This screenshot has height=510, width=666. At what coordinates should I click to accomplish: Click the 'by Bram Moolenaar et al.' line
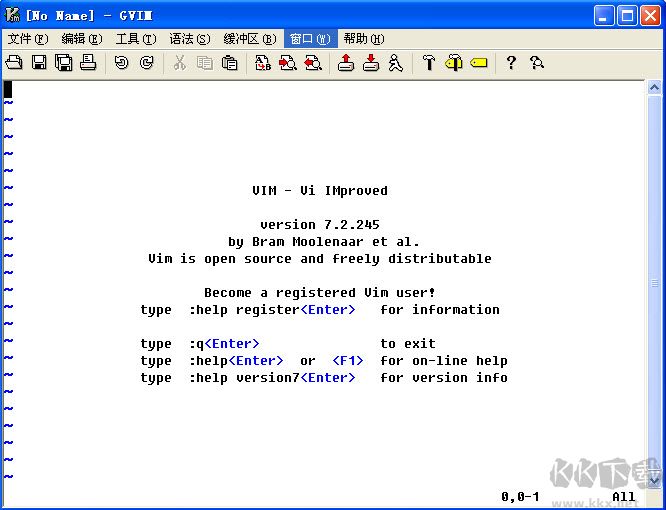coord(324,242)
